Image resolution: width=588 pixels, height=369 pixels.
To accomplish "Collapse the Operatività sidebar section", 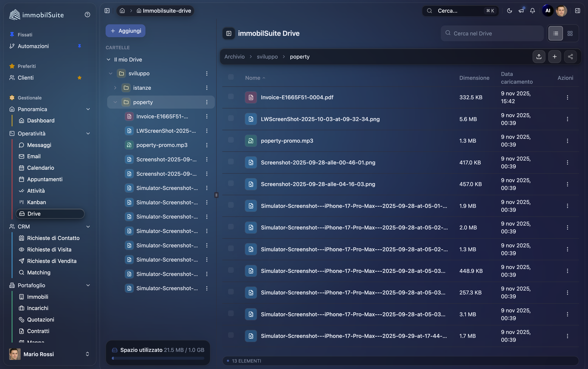I will point(88,134).
